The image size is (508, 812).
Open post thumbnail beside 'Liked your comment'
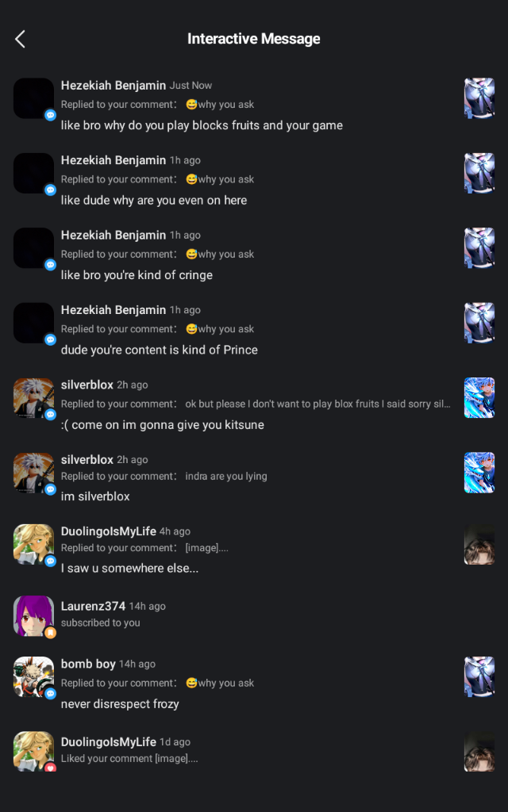tap(479, 752)
